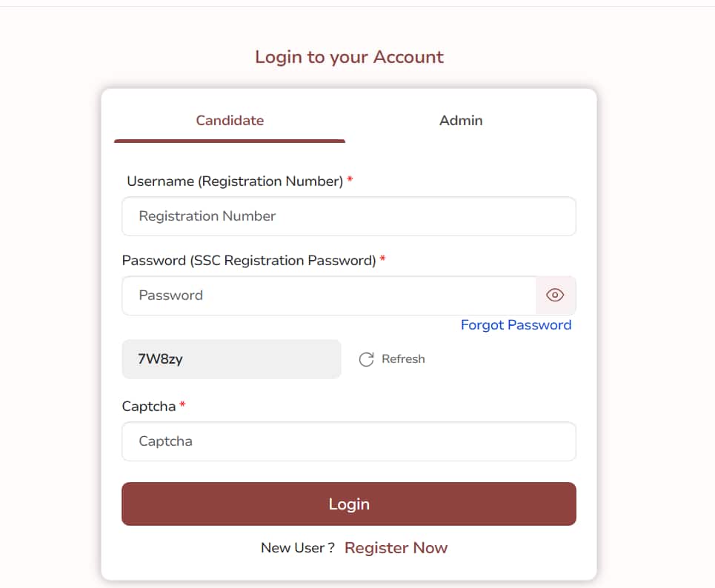This screenshot has height=588, width=715.
Task: Open the Admin login tab
Action: click(461, 120)
